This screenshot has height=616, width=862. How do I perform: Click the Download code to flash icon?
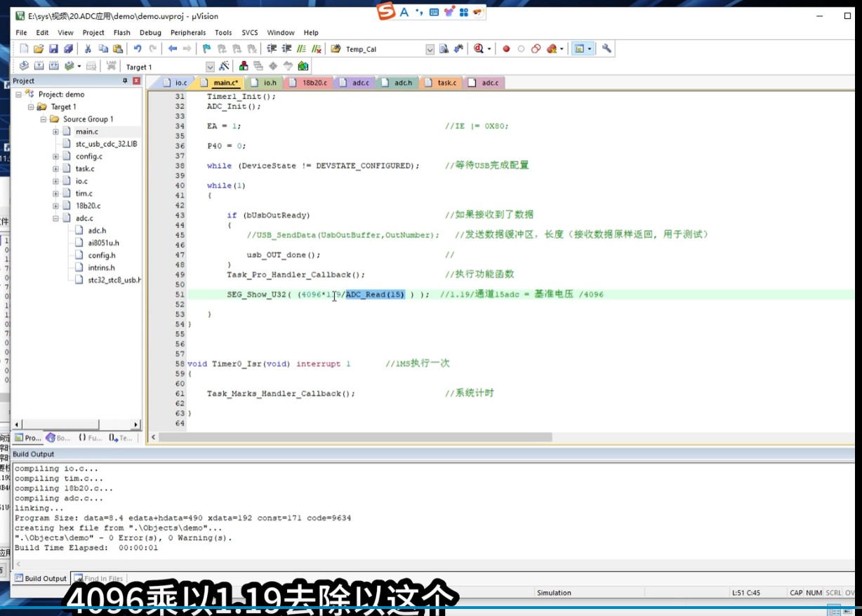[x=111, y=66]
